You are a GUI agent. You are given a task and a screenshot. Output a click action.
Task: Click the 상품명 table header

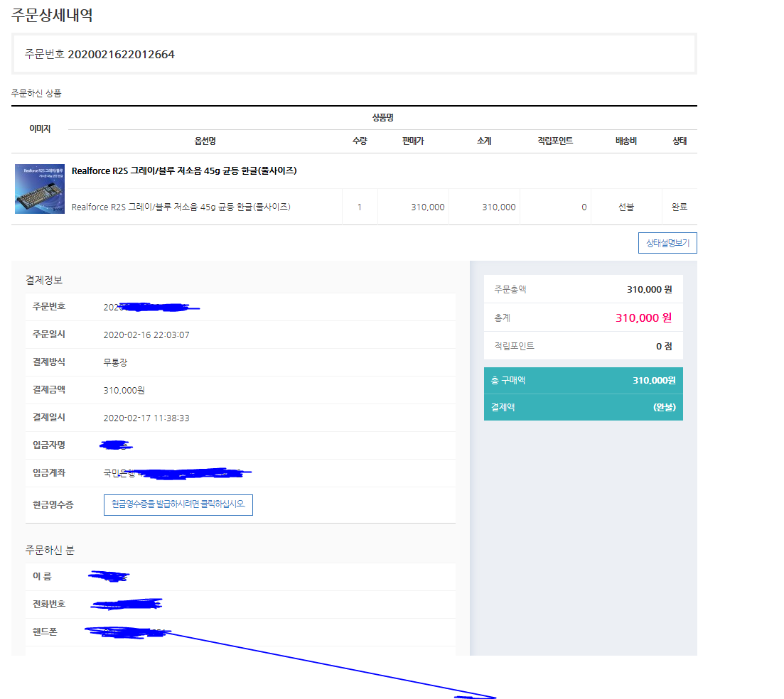382,118
